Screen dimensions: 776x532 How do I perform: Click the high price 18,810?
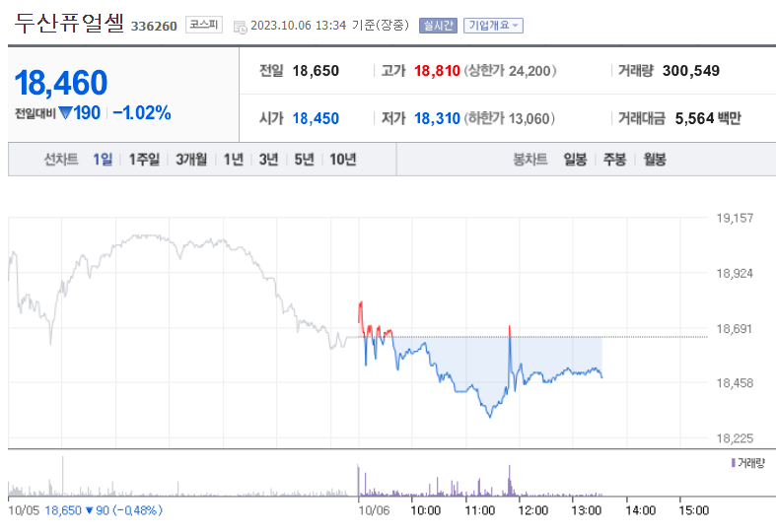coord(437,71)
